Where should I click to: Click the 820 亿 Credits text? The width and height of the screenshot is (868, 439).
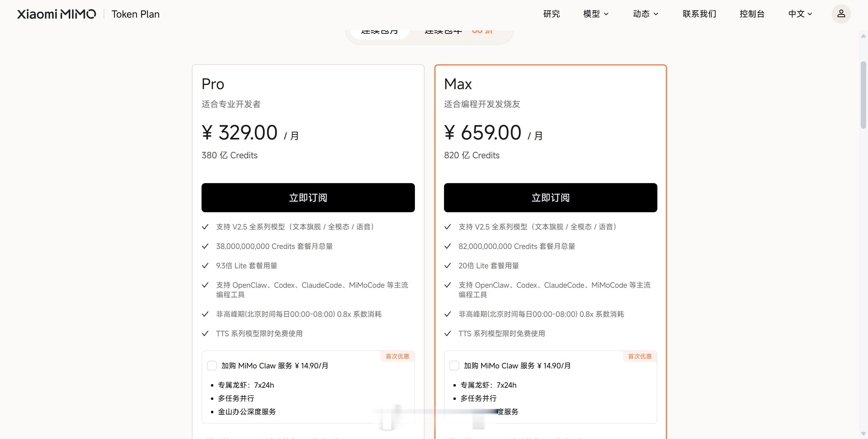pyautogui.click(x=472, y=155)
